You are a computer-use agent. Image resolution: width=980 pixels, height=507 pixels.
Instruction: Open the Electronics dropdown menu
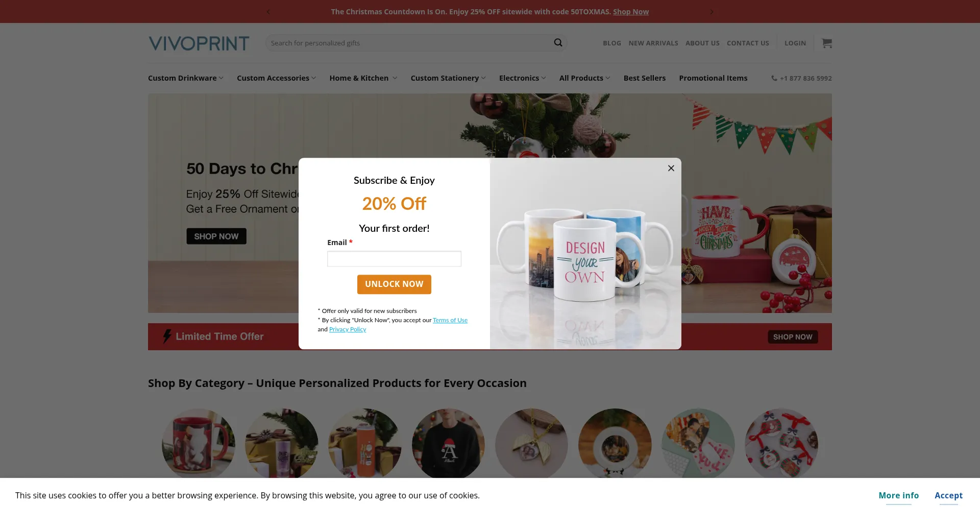pyautogui.click(x=522, y=78)
